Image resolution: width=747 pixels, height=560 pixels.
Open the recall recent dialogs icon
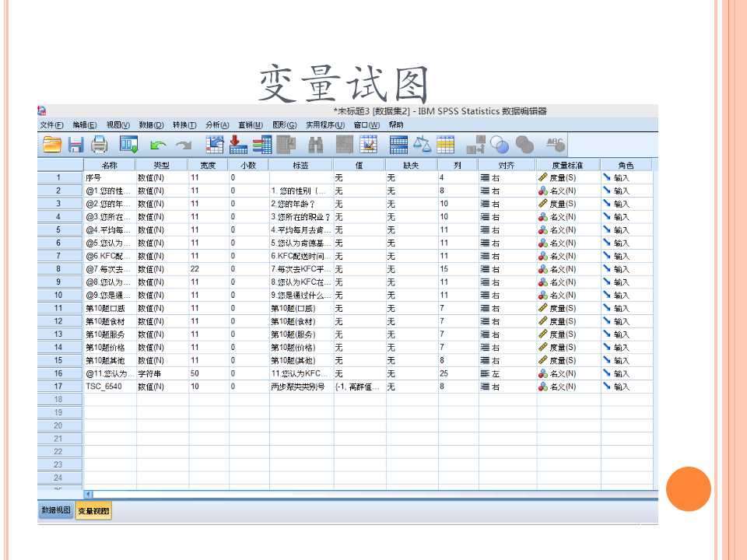tap(128, 145)
